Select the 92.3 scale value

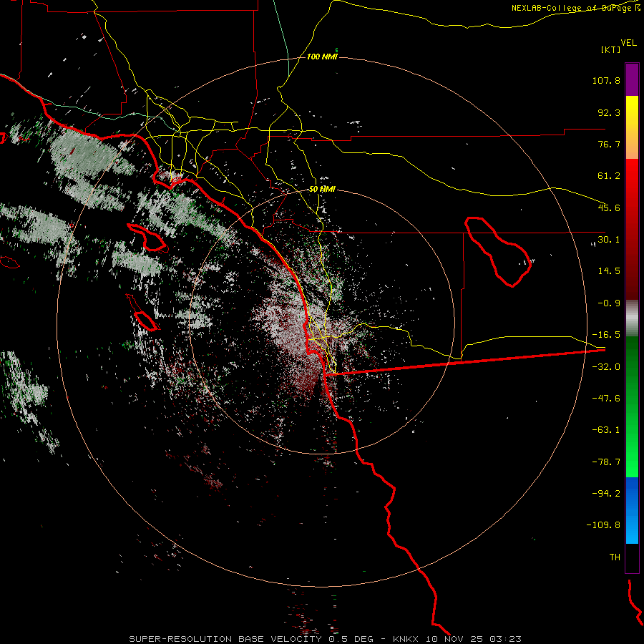pyautogui.click(x=609, y=112)
